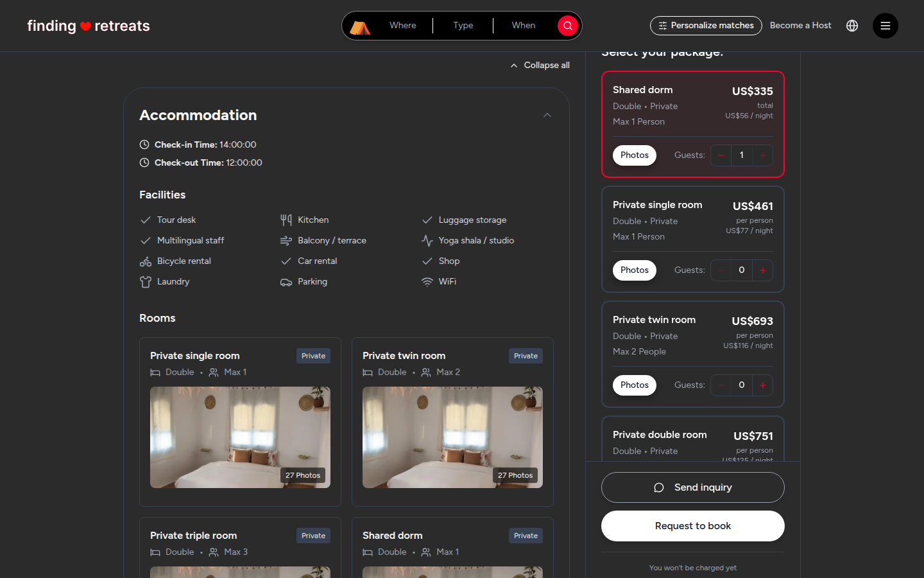Click the WiFi icon
The height and width of the screenshot is (578, 924).
(427, 282)
